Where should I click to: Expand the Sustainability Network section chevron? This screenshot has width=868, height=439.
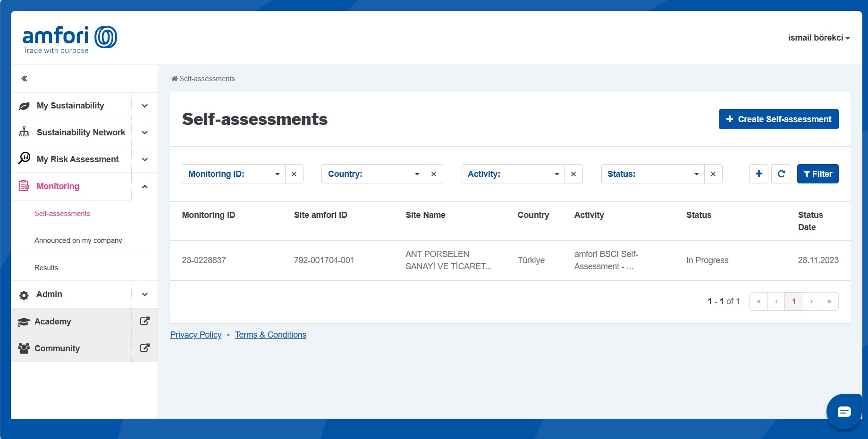pyautogui.click(x=145, y=133)
